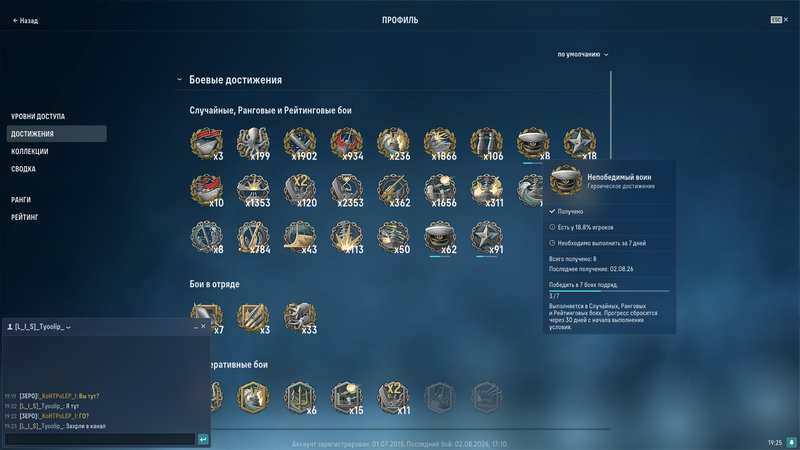The width and height of the screenshot is (800, 450).
Task: Close the profile with ESC button
Action: coord(779,19)
